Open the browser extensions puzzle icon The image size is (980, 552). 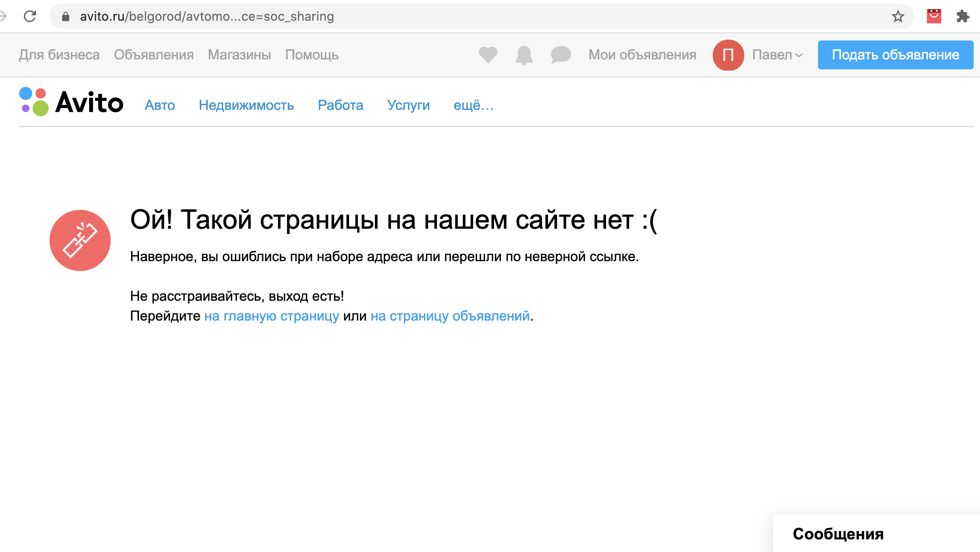pos(962,17)
